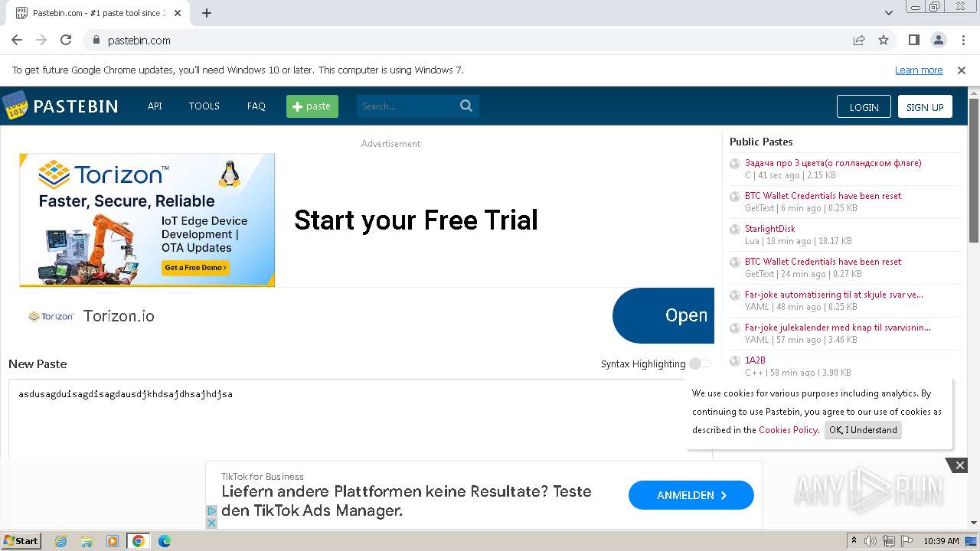Open Far-joke julekalender paste
The height and width of the screenshot is (551, 980).
click(838, 327)
